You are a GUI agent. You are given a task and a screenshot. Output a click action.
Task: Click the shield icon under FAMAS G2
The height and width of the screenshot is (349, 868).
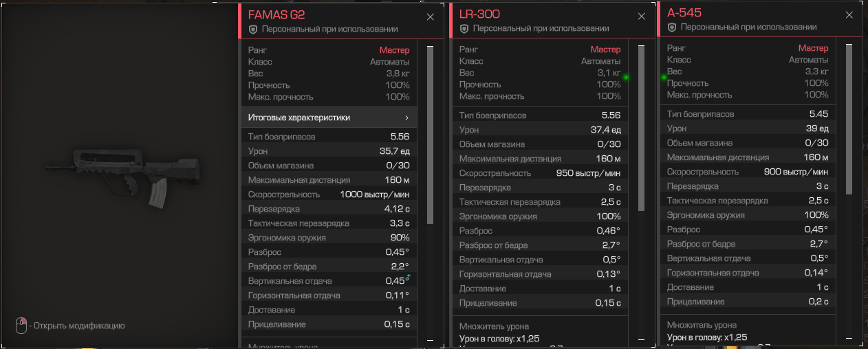click(x=252, y=29)
